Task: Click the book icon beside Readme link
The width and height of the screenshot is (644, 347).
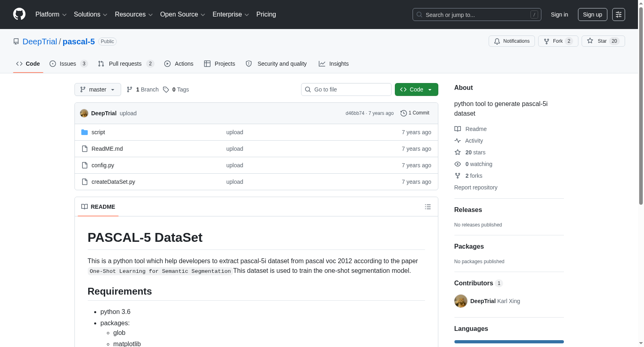Action: [458, 129]
